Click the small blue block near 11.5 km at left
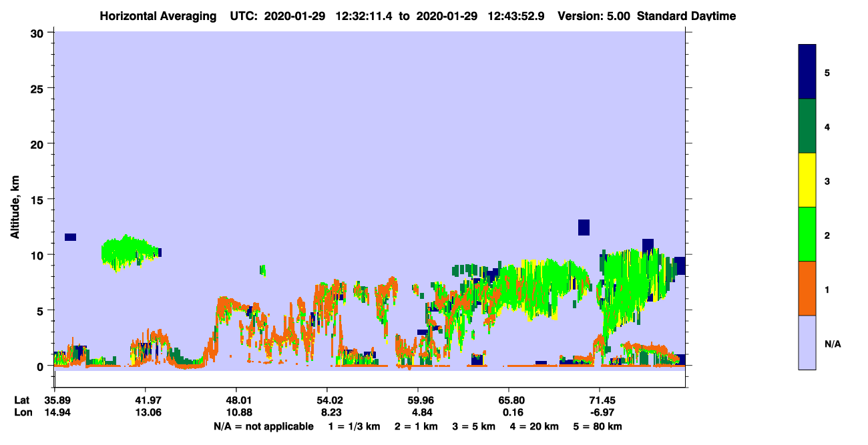868x445 pixels. [x=70, y=237]
